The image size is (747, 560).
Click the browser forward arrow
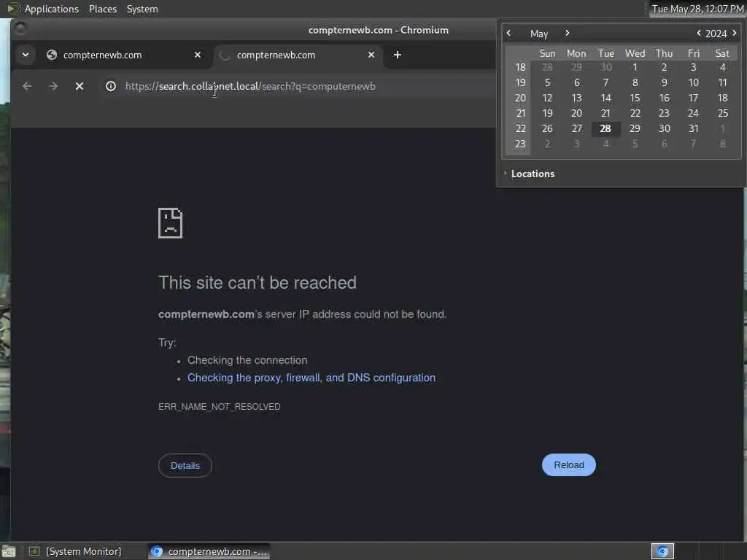tap(53, 86)
